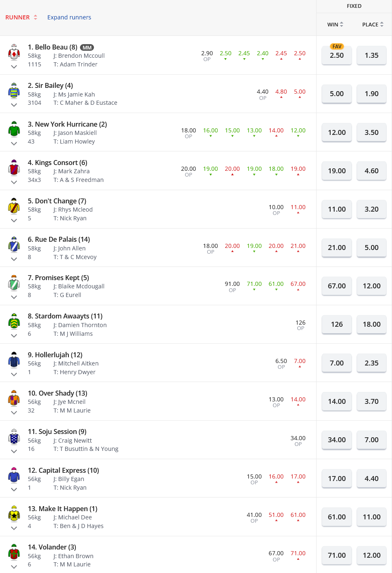Expand Rue De Palais details chevron

(x=14, y=259)
